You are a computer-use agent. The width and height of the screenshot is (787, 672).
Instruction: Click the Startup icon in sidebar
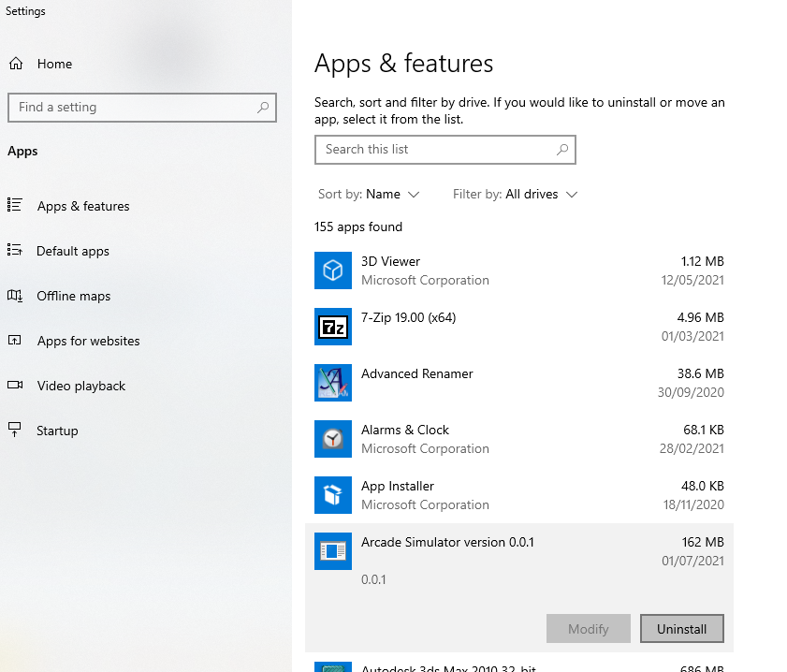(x=15, y=430)
